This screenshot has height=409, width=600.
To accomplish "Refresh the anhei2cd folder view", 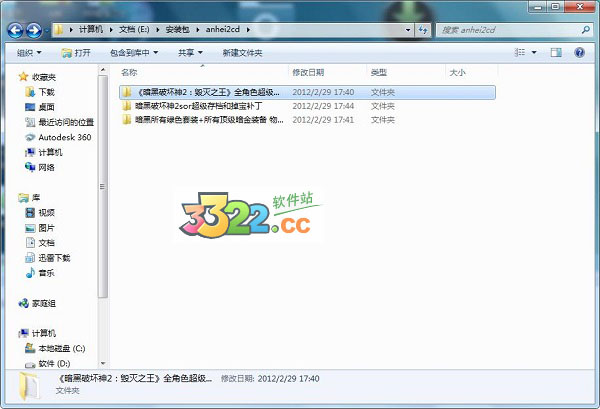I will (x=423, y=30).
